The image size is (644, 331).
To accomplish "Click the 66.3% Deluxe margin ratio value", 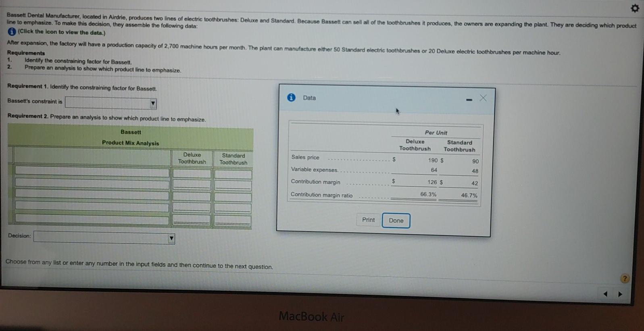I will point(428,194).
